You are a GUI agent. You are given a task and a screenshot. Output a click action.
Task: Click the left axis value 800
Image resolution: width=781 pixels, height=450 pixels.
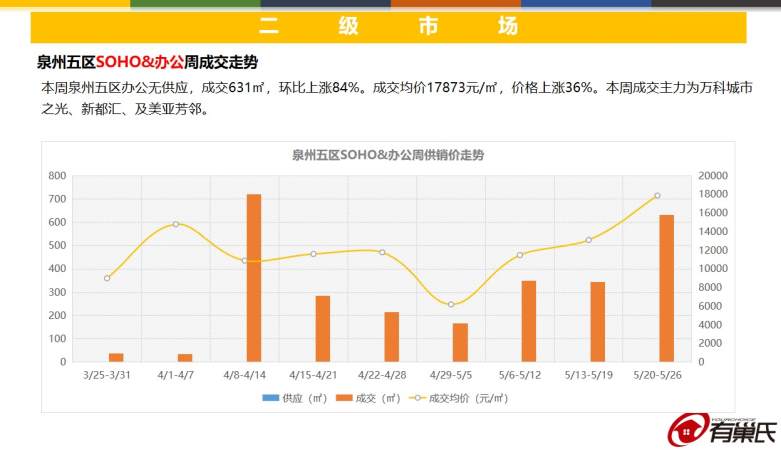[57, 175]
